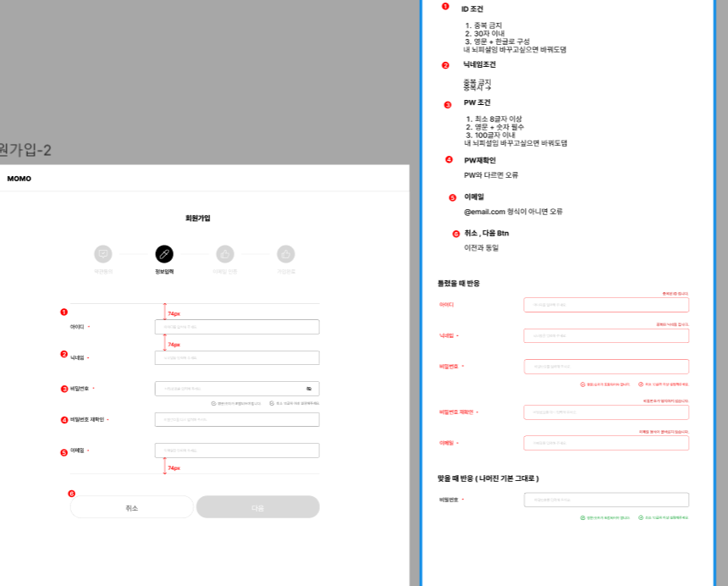Select the red 닉네임 label in the error example
The width and height of the screenshot is (728, 586).
pos(446,335)
